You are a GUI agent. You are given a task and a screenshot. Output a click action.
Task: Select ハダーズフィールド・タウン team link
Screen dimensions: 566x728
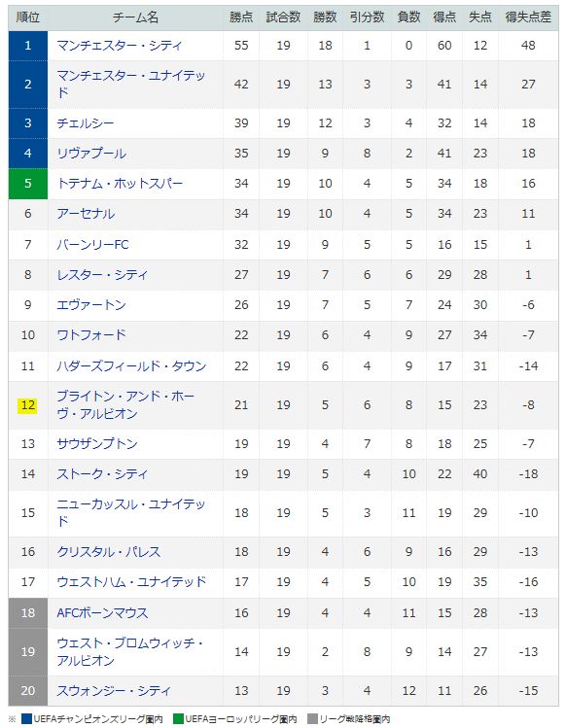click(x=131, y=365)
